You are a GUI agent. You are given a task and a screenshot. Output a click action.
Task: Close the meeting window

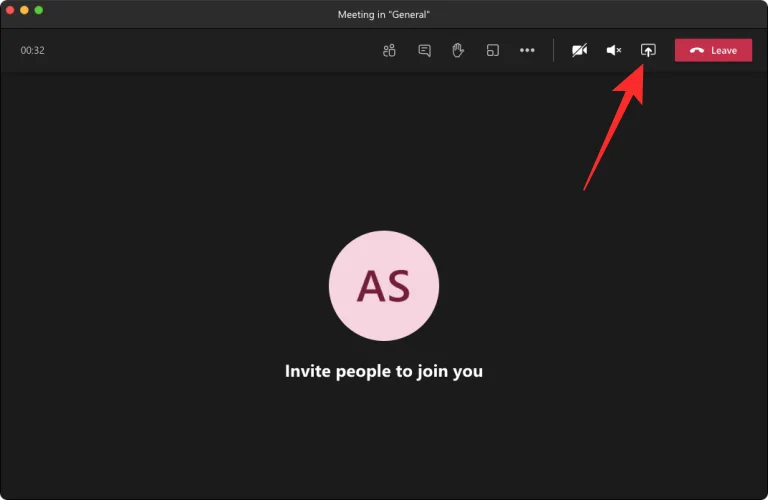tap(10, 10)
